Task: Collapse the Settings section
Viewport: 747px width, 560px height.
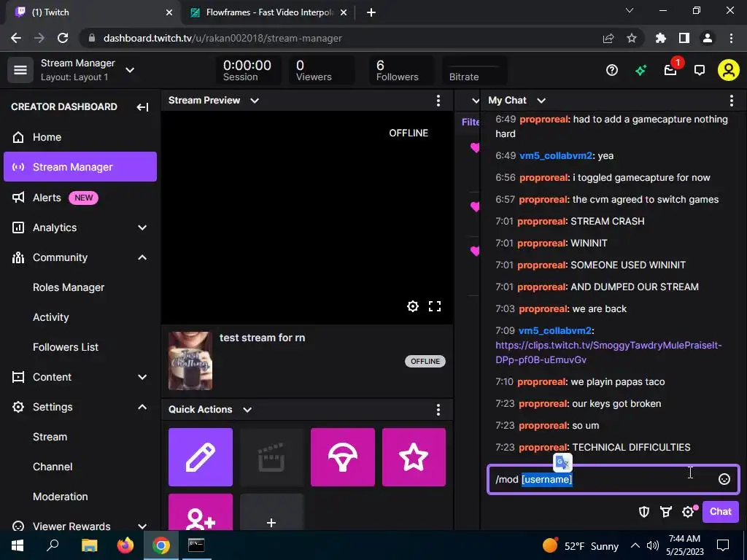Action: (x=142, y=407)
